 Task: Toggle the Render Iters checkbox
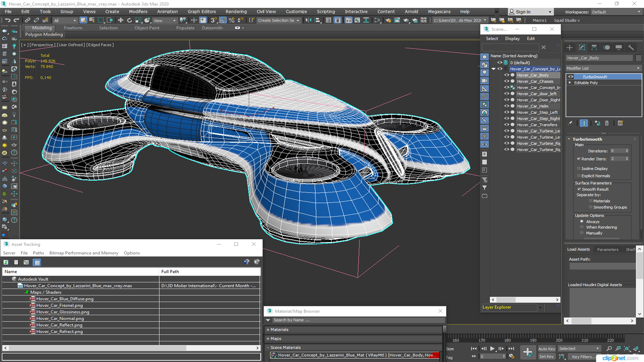(579, 159)
